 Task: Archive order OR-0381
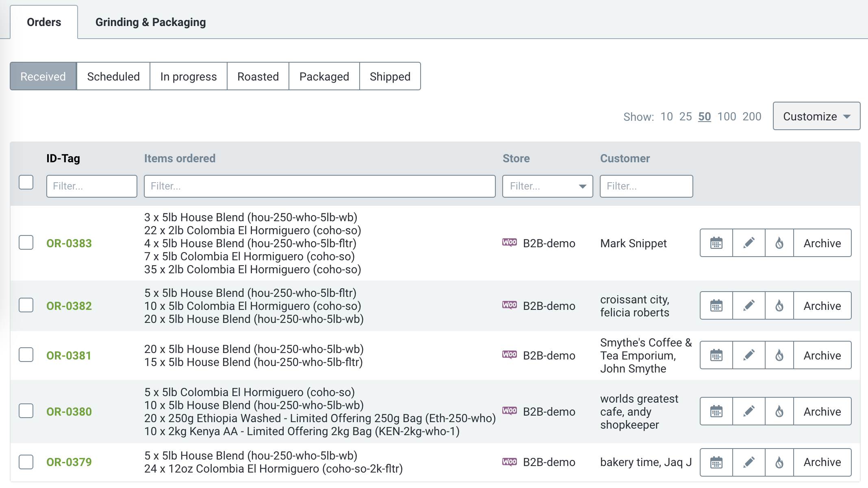(x=822, y=355)
